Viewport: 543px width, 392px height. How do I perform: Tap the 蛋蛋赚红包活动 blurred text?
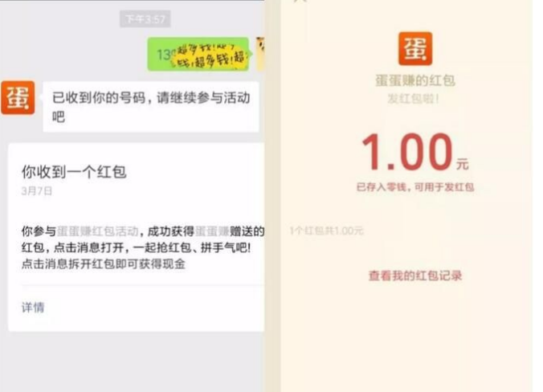(x=98, y=231)
